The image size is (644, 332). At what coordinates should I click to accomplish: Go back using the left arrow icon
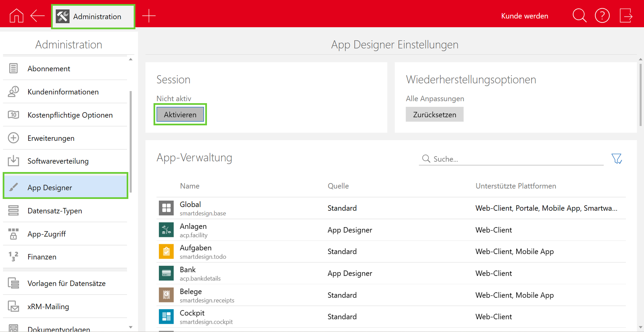(x=37, y=16)
